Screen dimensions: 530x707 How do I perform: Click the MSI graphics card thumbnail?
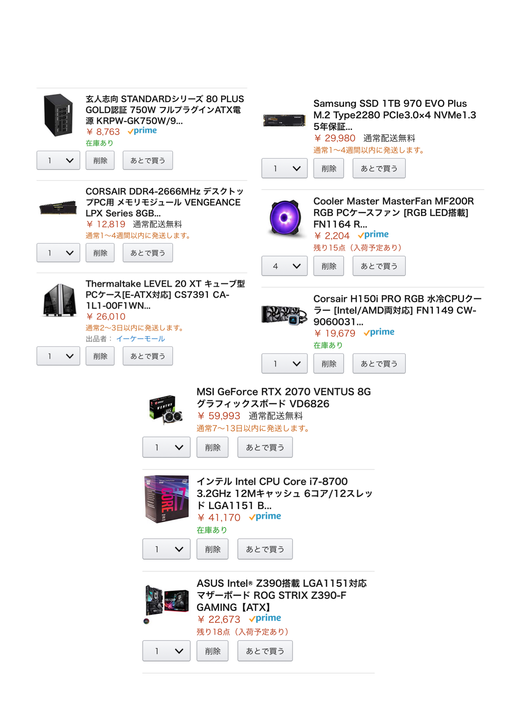click(x=166, y=409)
